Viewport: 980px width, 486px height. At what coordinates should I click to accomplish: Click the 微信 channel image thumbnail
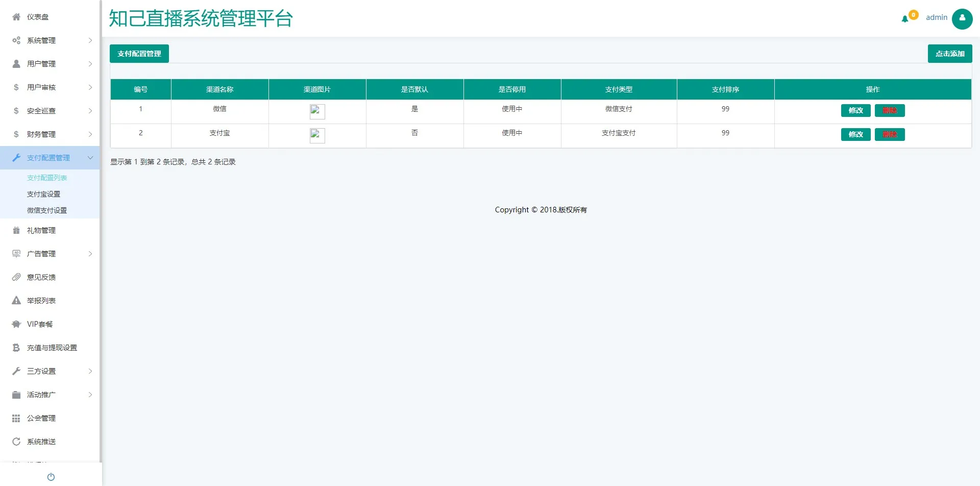point(317,111)
